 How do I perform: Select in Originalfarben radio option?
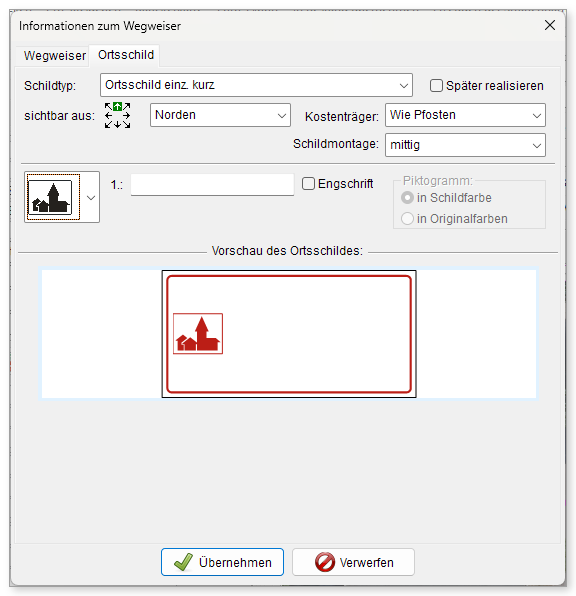[x=407, y=219]
